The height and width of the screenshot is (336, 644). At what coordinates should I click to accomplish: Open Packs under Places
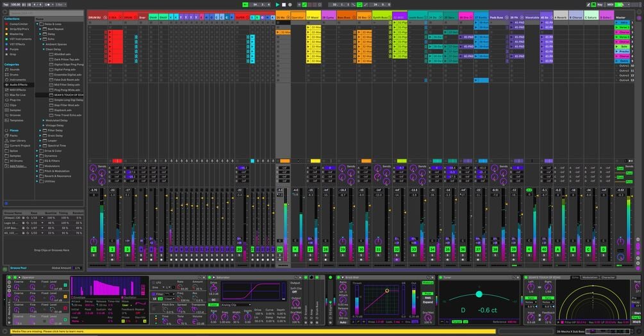tap(14, 136)
